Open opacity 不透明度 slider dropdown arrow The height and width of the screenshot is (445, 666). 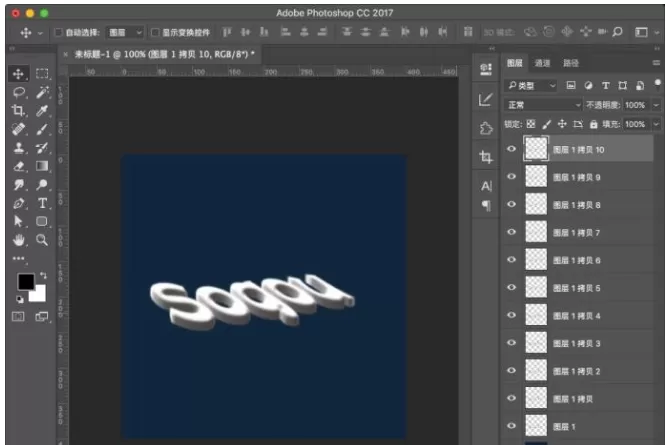[x=656, y=105]
